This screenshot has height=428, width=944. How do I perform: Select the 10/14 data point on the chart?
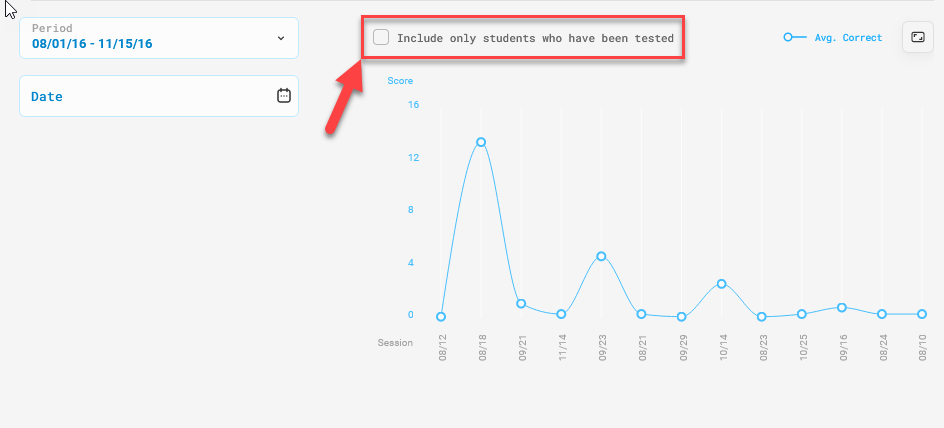(721, 284)
